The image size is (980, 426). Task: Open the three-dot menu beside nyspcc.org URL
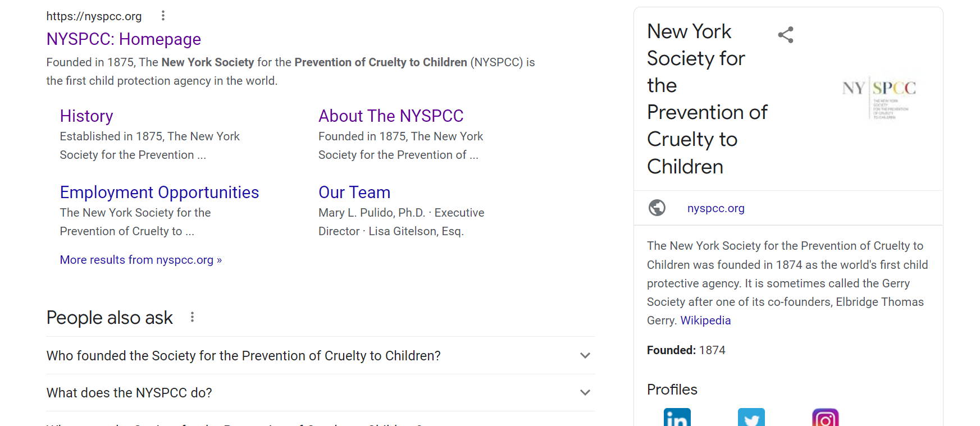(x=163, y=16)
